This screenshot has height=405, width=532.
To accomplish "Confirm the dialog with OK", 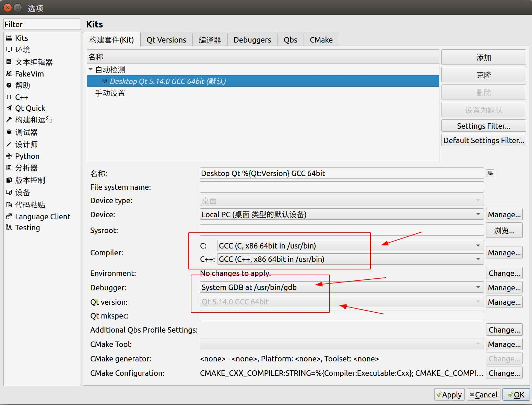I will tap(516, 395).
